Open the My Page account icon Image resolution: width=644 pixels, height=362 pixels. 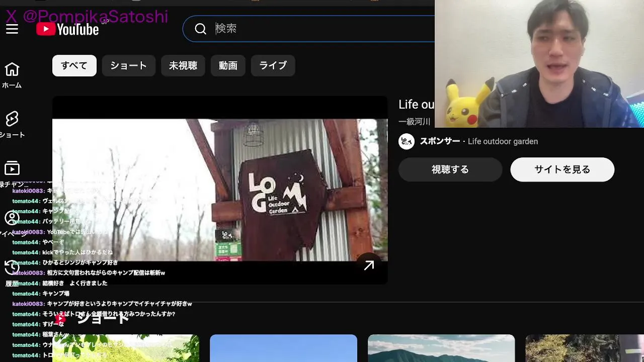12,218
